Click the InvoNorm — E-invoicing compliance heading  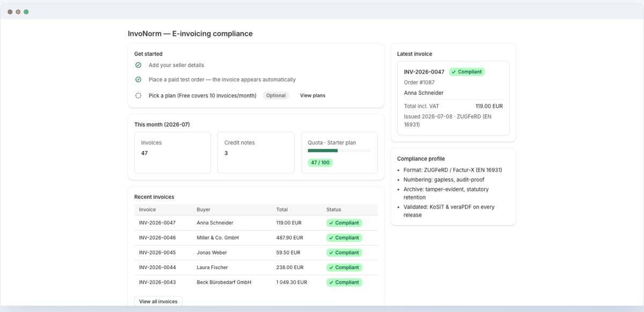pyautogui.click(x=190, y=34)
